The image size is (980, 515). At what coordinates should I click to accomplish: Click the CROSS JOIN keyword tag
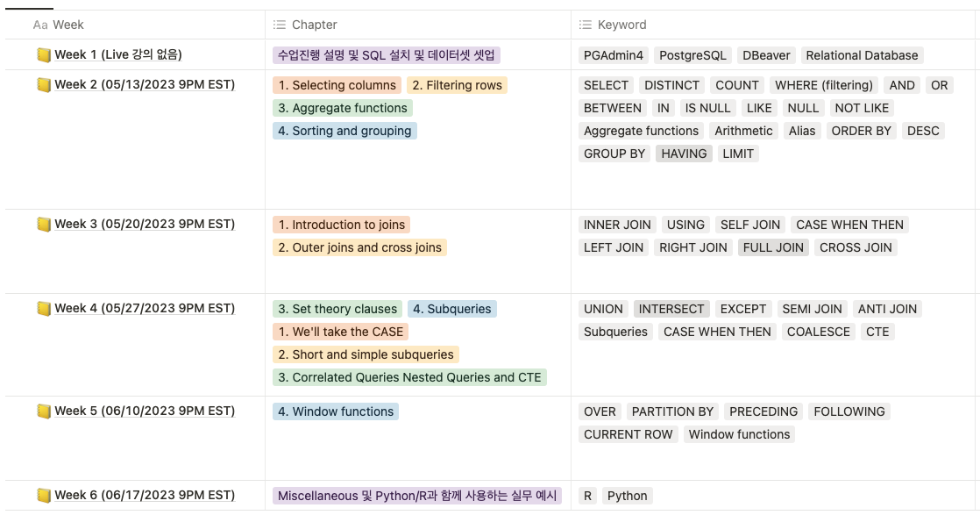[x=856, y=247]
